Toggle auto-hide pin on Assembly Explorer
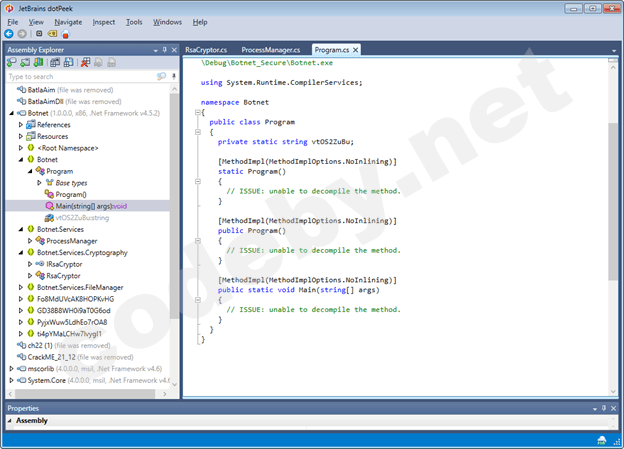This screenshot has height=449, width=624. pos(163,49)
